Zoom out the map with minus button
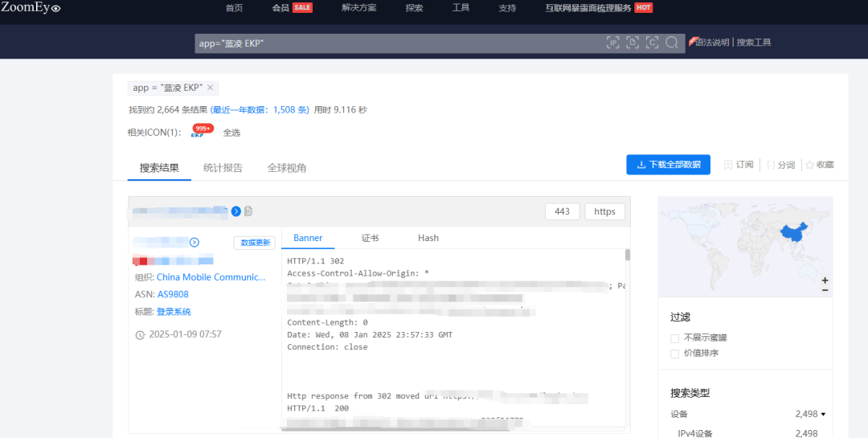Viewport: 868px width, 438px height. pos(825,289)
